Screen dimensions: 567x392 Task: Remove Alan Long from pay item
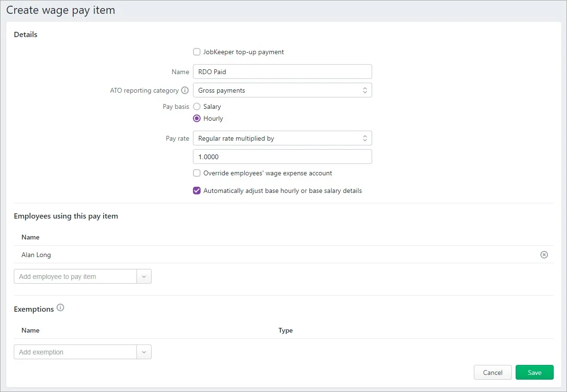[x=544, y=255]
